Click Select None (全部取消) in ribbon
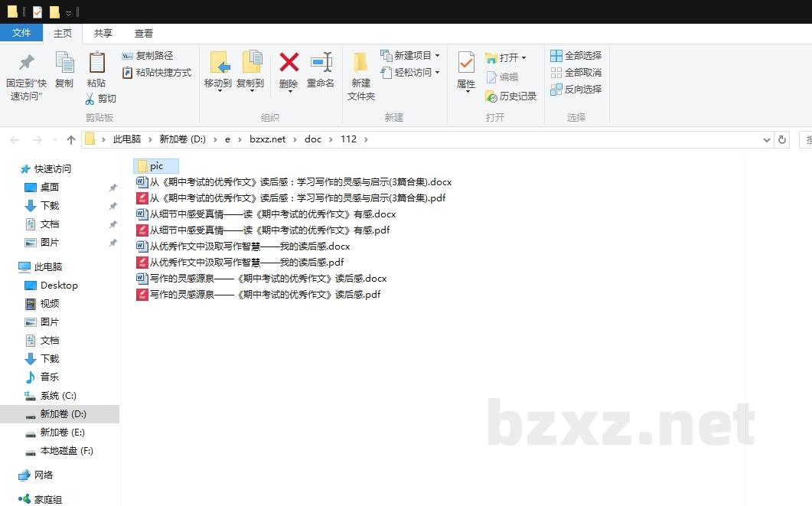812x506 pixels. pos(576,73)
